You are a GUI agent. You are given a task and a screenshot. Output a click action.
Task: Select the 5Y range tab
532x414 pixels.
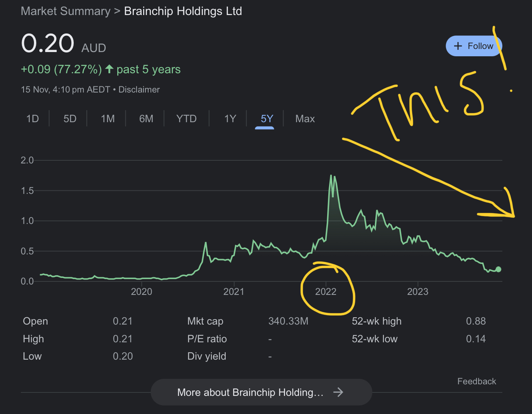click(x=267, y=119)
